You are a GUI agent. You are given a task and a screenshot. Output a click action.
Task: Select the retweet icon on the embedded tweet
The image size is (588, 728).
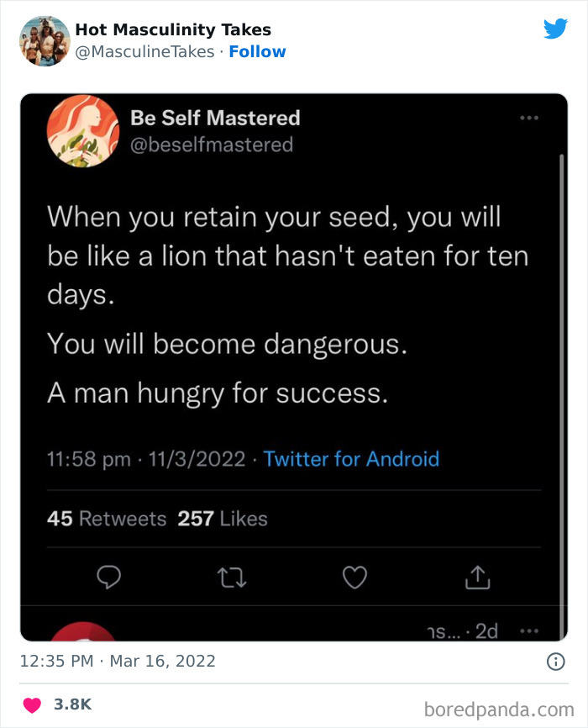click(x=232, y=578)
